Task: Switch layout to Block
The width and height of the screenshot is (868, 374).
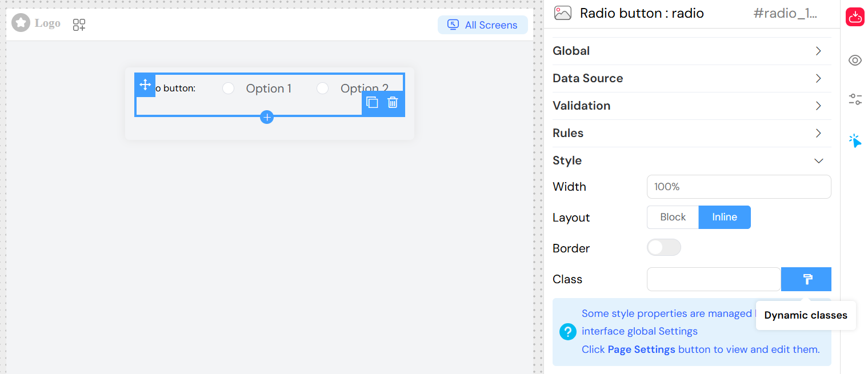Action: (x=673, y=217)
